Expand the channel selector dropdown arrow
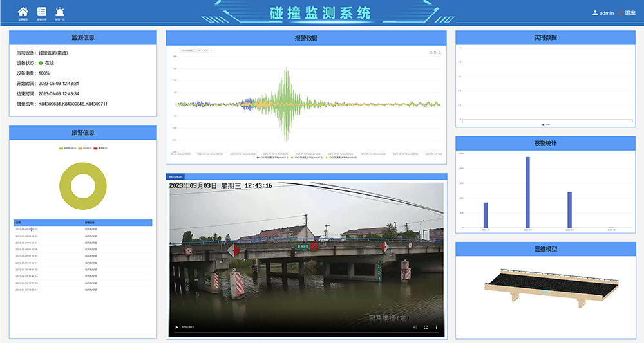 [x=213, y=50]
